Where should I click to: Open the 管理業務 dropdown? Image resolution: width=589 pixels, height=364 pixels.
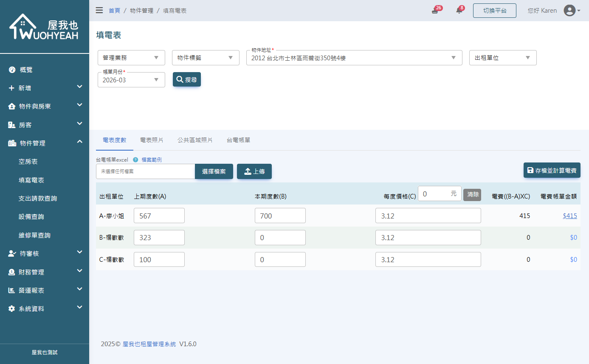point(131,58)
